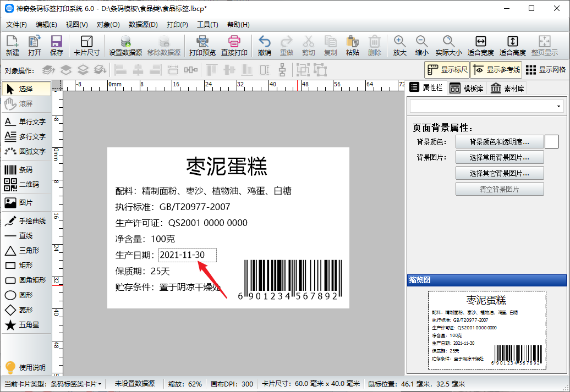This screenshot has height=392, width=570.
Task: Open 设置数据源 data source settings
Action: pyautogui.click(x=125, y=45)
